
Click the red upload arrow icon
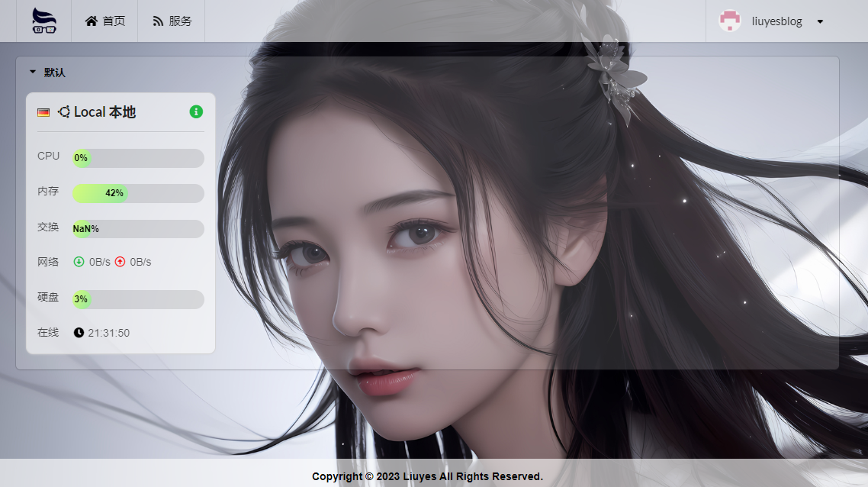coord(120,262)
